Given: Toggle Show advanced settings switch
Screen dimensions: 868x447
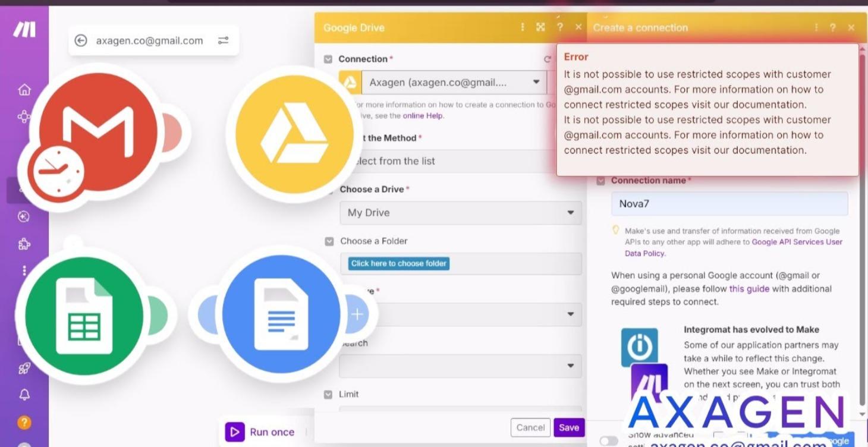Looking at the screenshot, I should click(x=609, y=440).
